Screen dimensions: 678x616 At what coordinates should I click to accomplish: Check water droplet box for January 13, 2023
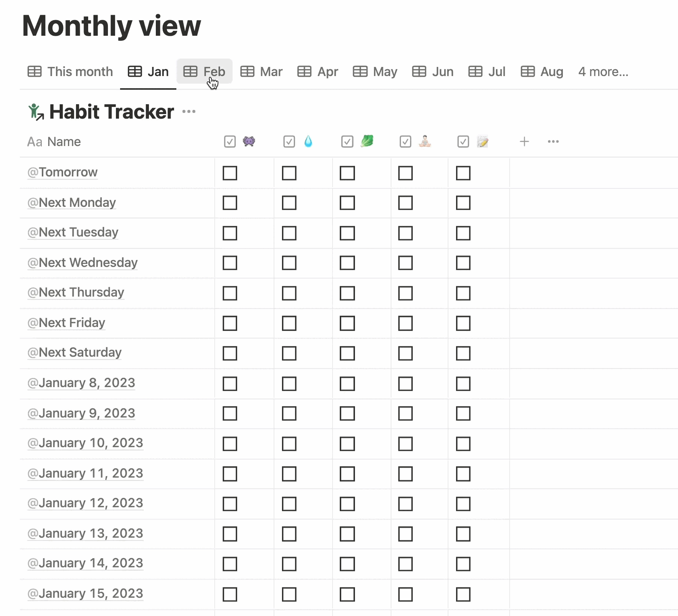click(x=289, y=534)
